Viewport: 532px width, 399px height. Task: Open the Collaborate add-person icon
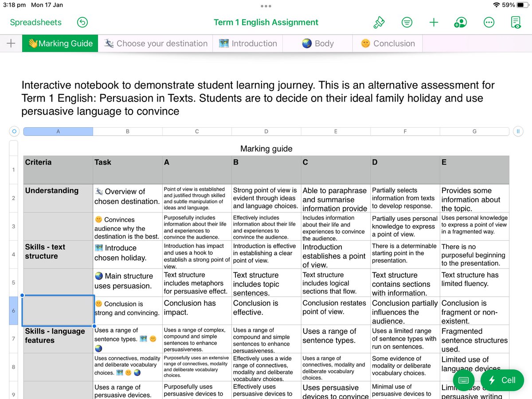click(461, 23)
